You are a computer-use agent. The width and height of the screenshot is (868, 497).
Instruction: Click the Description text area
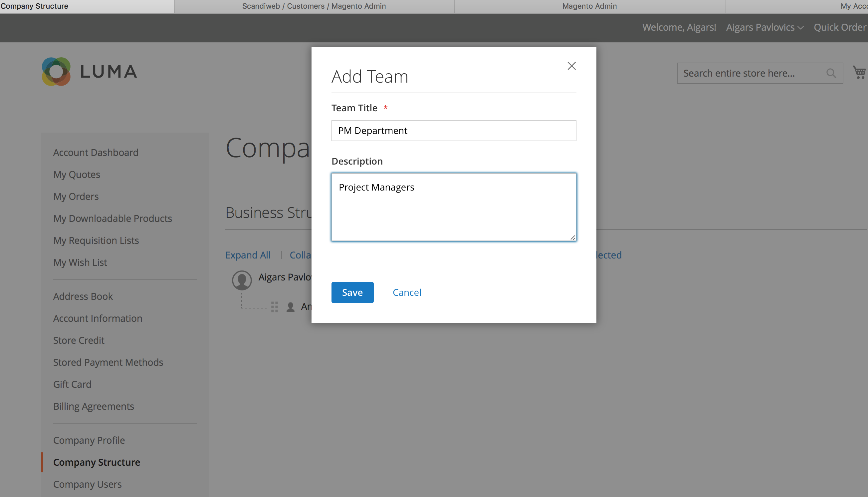pos(454,207)
